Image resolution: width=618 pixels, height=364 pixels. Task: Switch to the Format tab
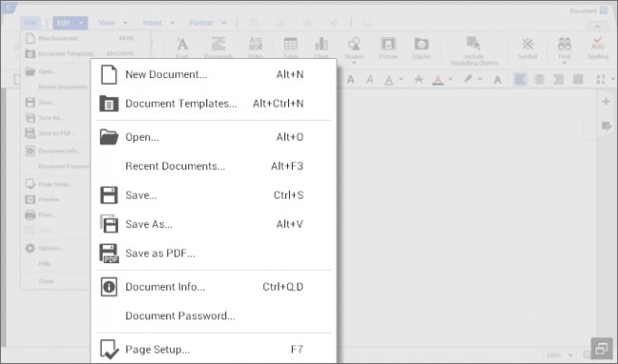(201, 23)
